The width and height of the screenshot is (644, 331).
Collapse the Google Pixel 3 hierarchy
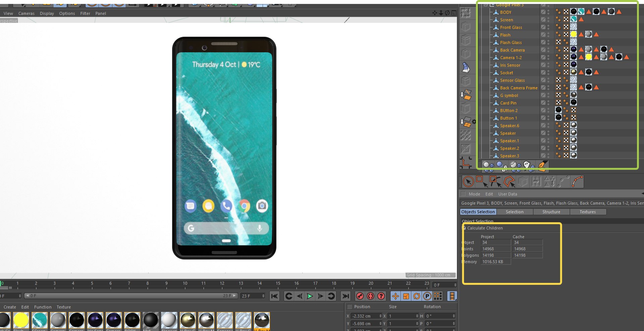pyautogui.click(x=485, y=5)
